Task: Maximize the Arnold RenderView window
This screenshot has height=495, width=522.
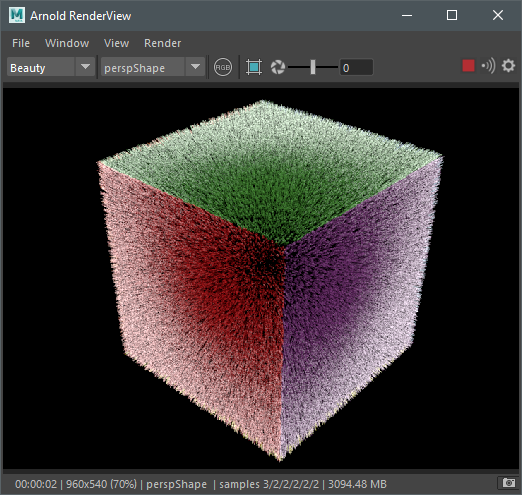Action: [x=452, y=15]
